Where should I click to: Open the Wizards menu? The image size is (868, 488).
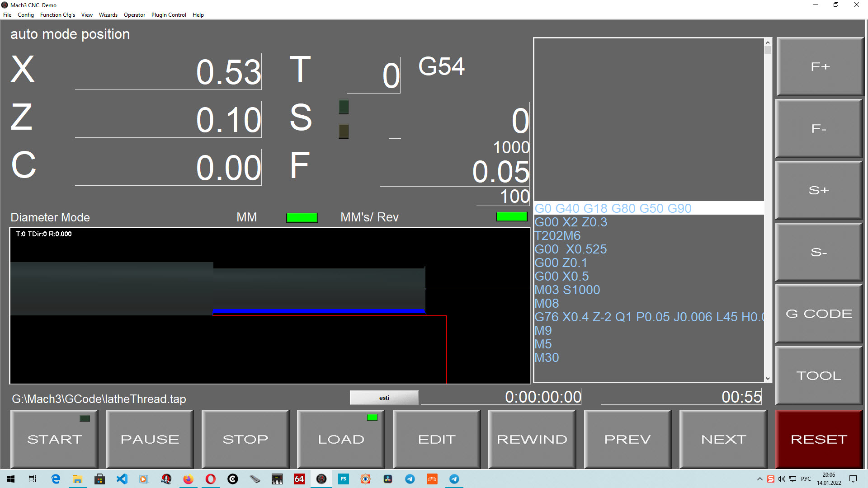tap(108, 15)
